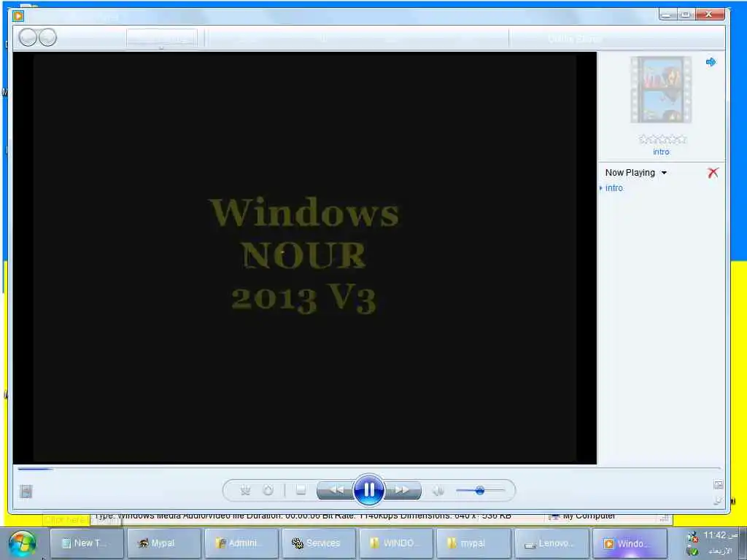Click the Windo... media player taskbar button
This screenshot has width=747, height=560.
click(629, 542)
